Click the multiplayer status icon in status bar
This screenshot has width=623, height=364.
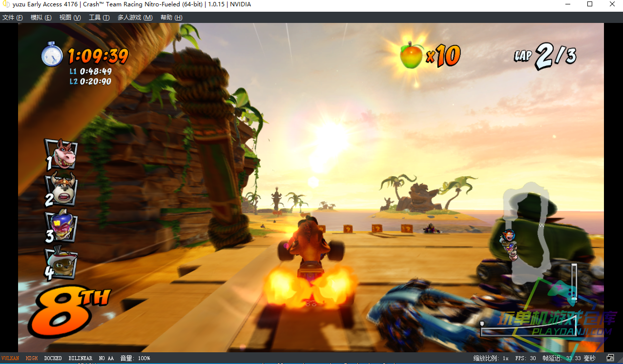[x=610, y=358]
